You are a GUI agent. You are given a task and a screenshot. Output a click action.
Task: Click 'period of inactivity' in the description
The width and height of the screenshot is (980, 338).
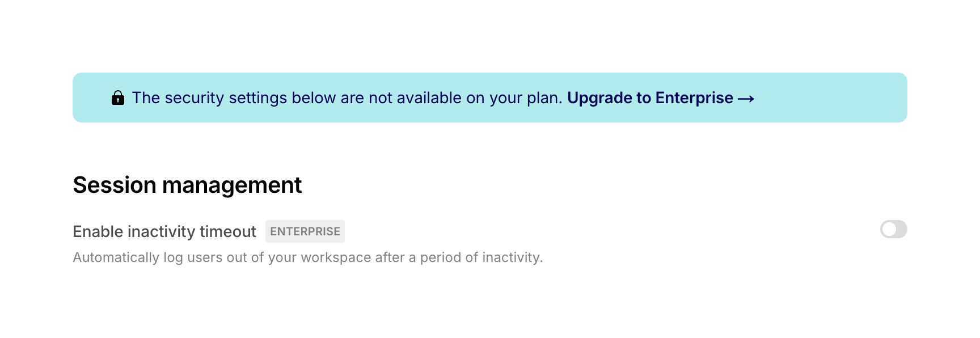pos(481,257)
